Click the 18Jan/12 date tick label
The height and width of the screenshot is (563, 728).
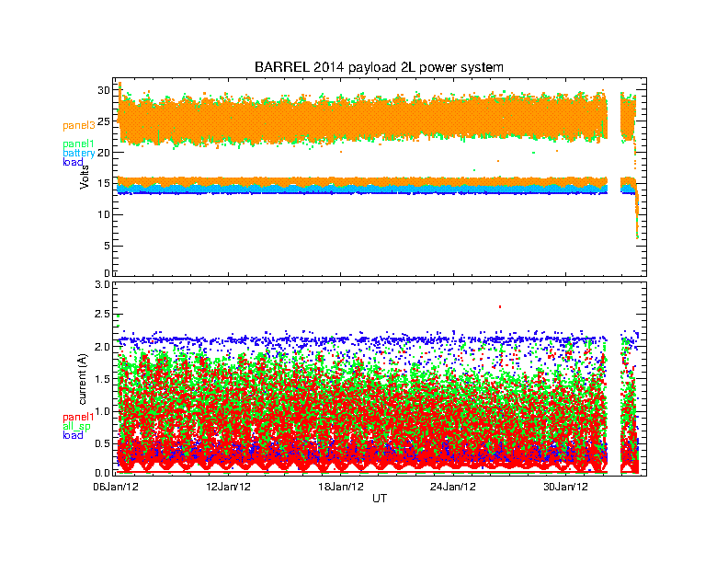[340, 487]
